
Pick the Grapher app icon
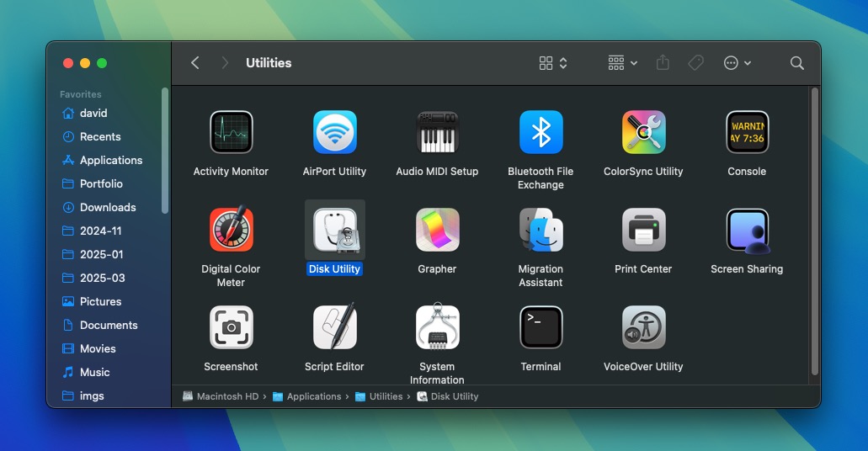[437, 230]
